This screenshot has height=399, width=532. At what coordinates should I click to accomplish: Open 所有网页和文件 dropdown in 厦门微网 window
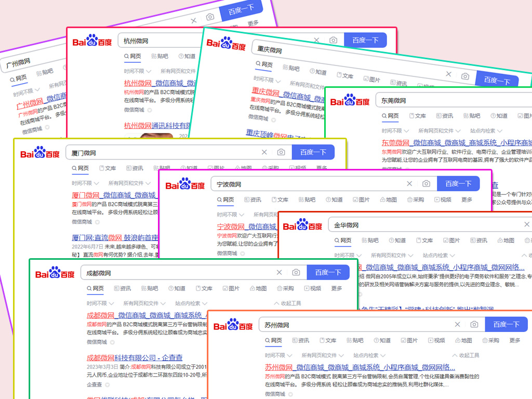pos(129,183)
